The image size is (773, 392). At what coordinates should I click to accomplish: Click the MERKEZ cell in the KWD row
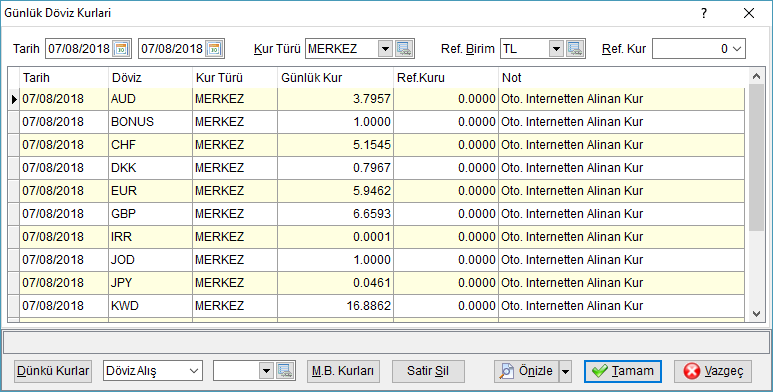pyautogui.click(x=235, y=306)
